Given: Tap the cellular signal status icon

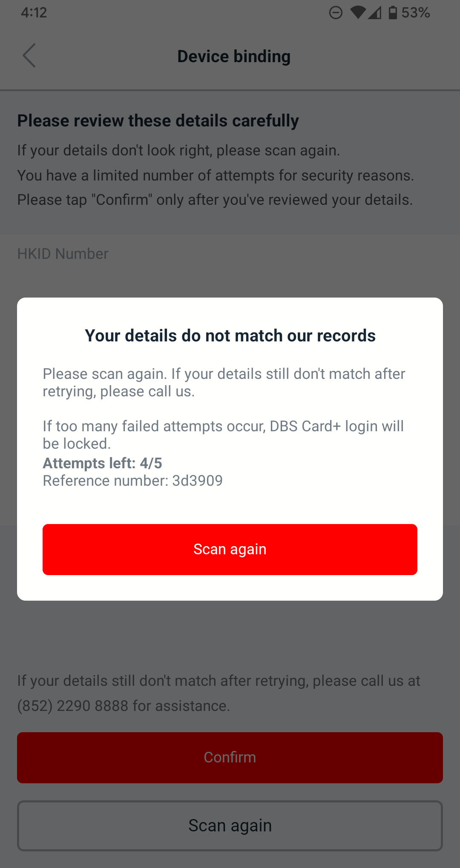Looking at the screenshot, I should point(375,13).
